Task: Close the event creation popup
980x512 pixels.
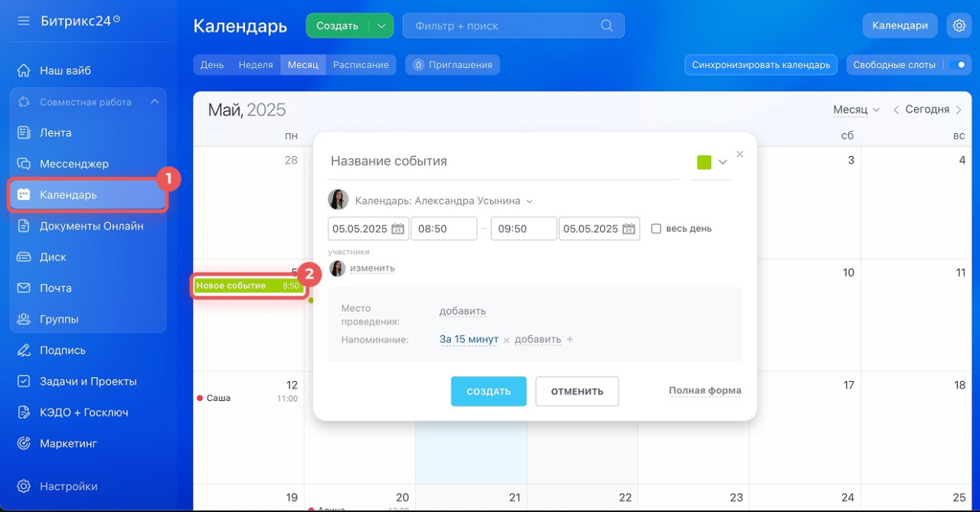Action: point(740,154)
